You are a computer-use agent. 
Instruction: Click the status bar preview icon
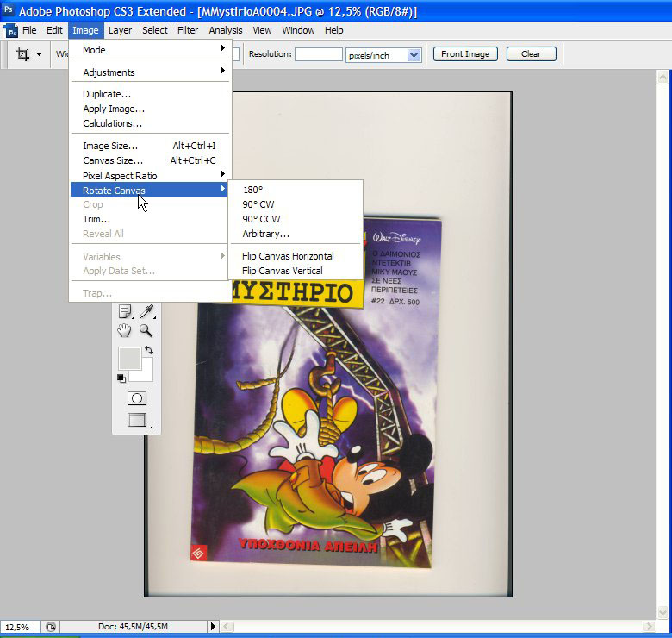(51, 627)
